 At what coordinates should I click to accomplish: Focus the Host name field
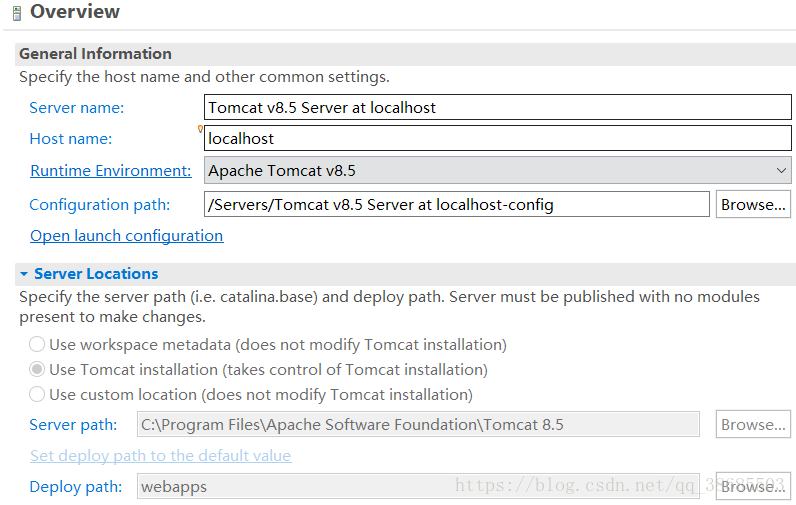coord(498,138)
